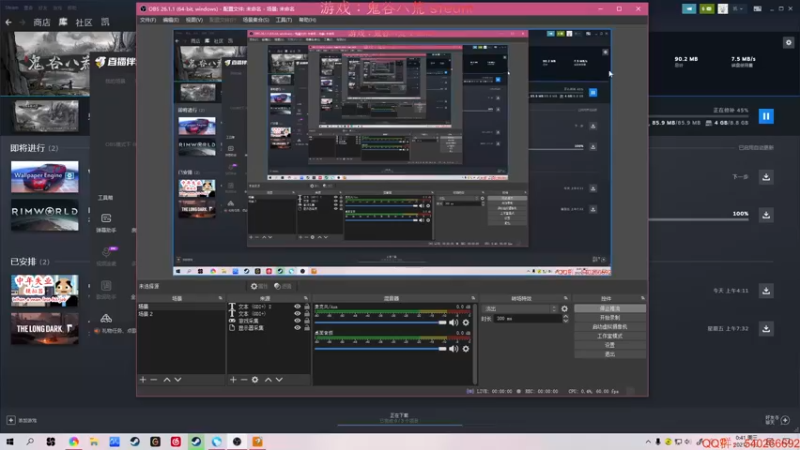Viewport: 800px width, 450px height.
Task: Select Wallpaper Engine thumbnail in Steam queue
Action: [45, 177]
